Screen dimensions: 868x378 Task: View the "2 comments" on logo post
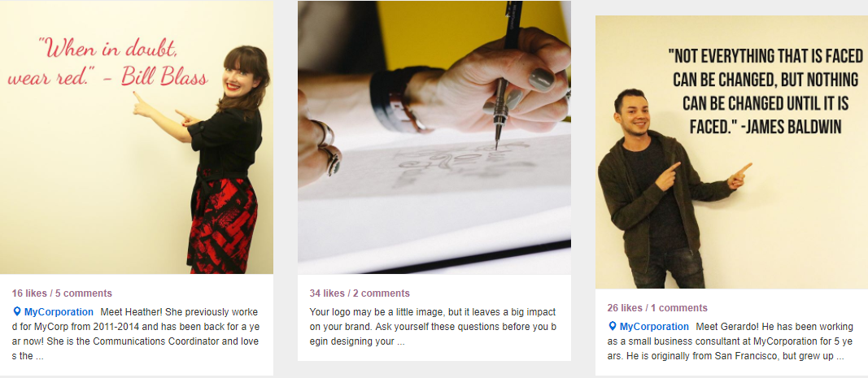pyautogui.click(x=382, y=293)
